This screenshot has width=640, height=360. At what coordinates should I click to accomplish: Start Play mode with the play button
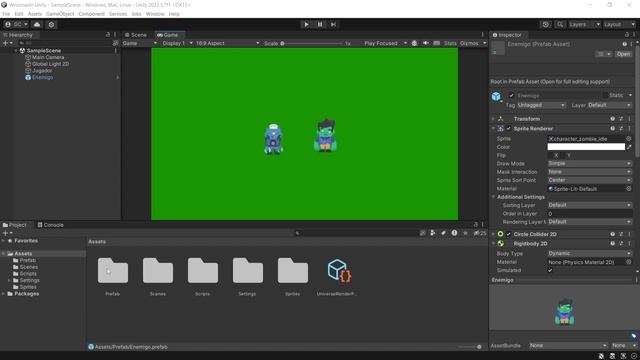pyautogui.click(x=306, y=24)
